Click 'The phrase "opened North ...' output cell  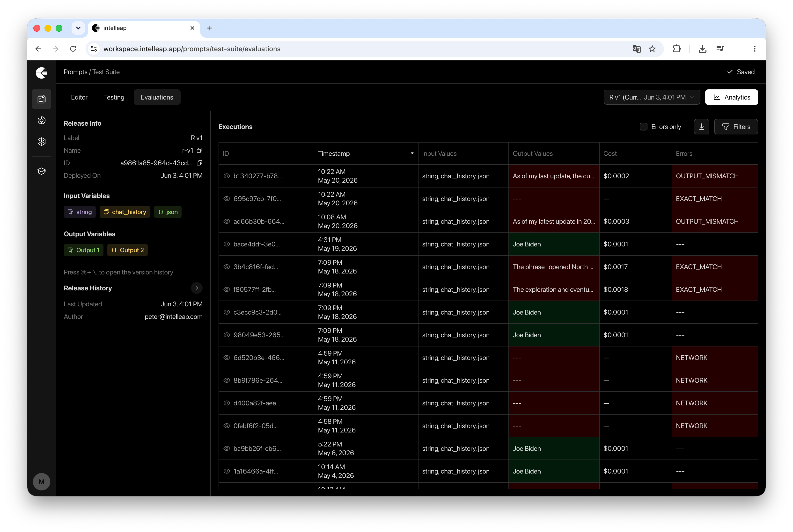(554, 267)
